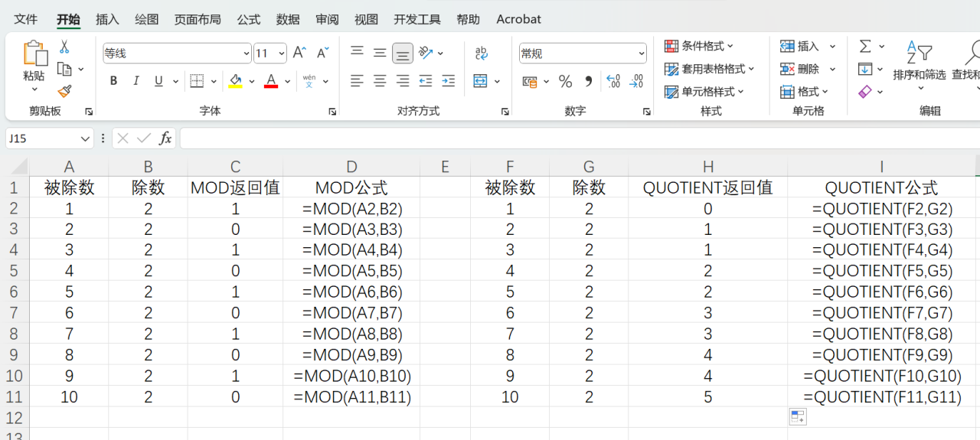Increase font size with the larger A icon
The height and width of the screenshot is (440, 980).
coord(299,53)
